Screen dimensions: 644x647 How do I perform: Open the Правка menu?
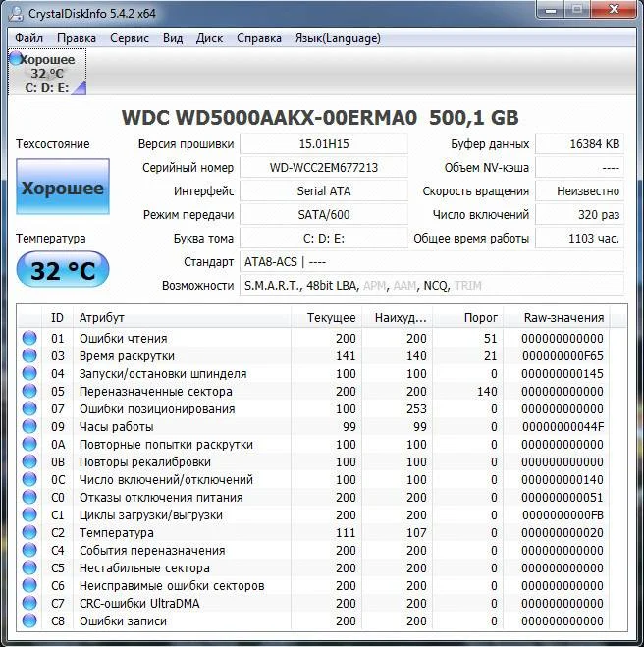point(77,38)
